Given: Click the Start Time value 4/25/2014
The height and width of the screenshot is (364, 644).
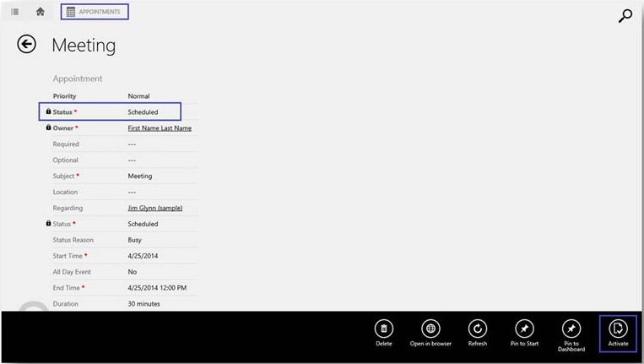Looking at the screenshot, I should 143,256.
